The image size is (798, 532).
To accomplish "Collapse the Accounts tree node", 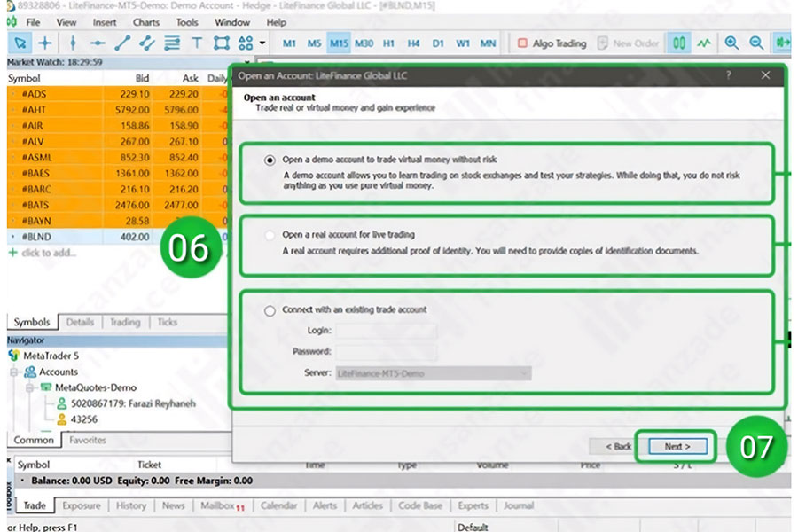I will [x=13, y=372].
